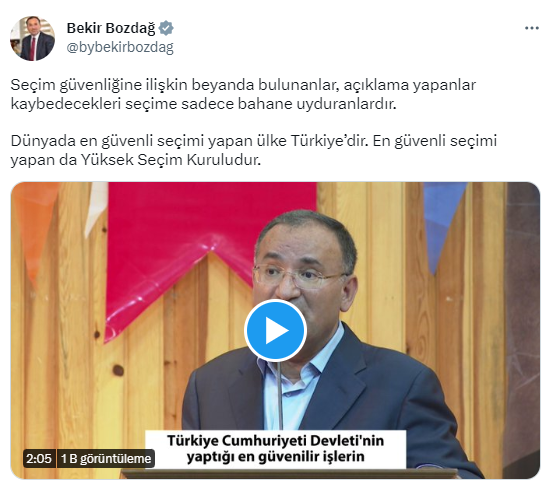This screenshot has height=483, width=548.
Task: Play the embedded video
Action: tap(275, 330)
